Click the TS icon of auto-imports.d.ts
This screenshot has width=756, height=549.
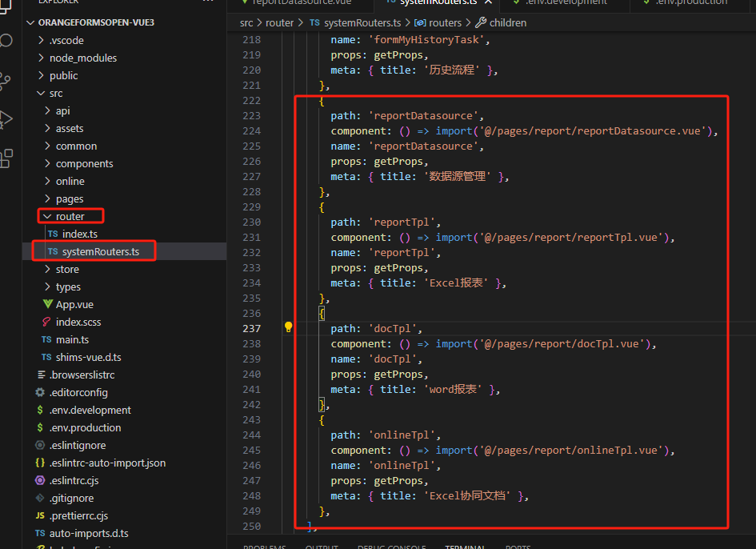pyautogui.click(x=40, y=533)
